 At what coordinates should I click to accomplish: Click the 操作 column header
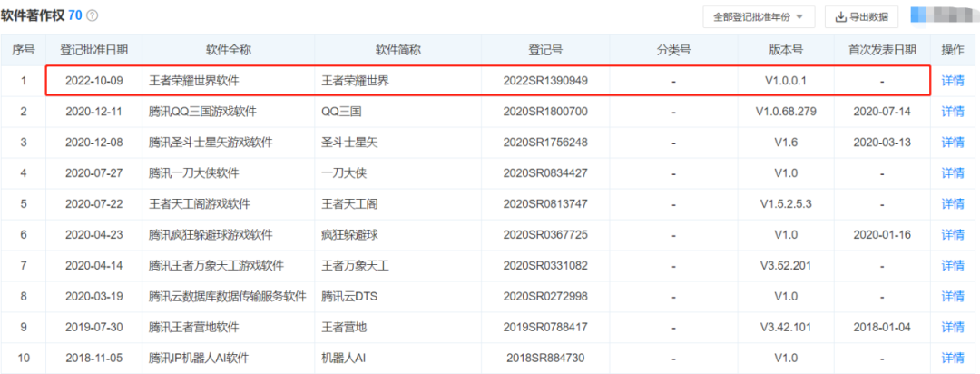(953, 50)
